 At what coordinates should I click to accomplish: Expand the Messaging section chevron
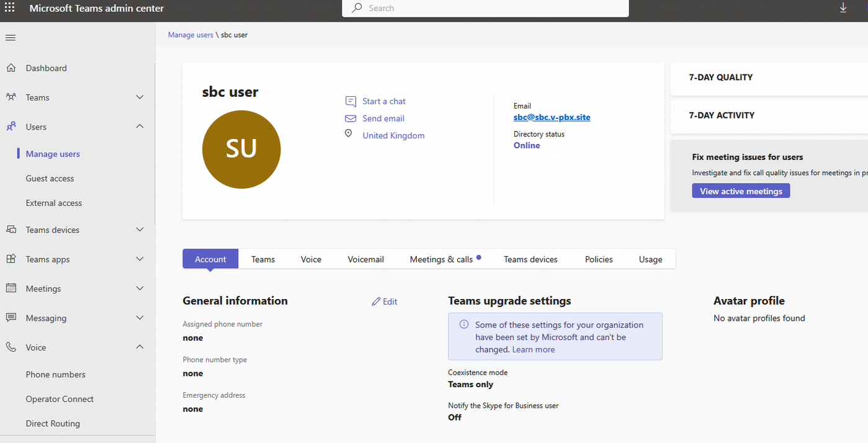point(140,318)
